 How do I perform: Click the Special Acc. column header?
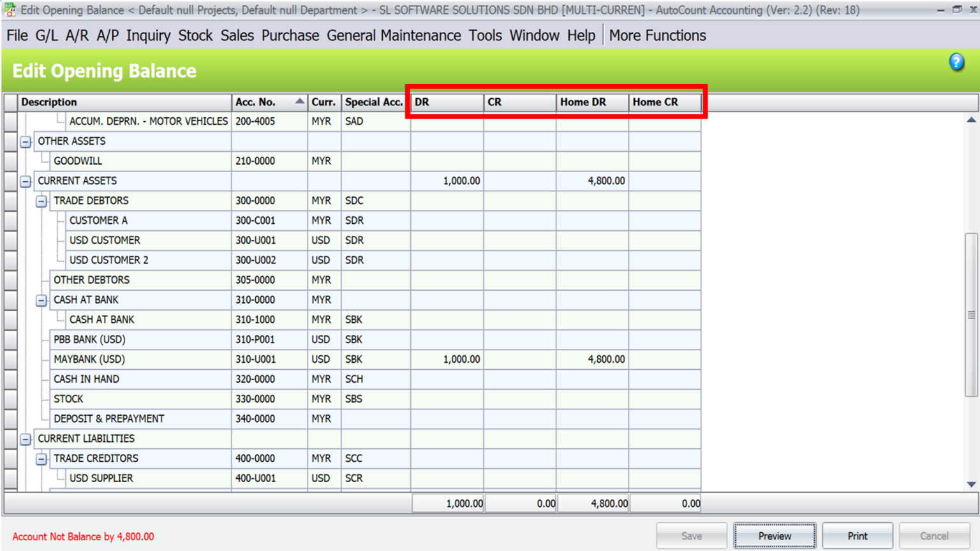[x=376, y=102]
